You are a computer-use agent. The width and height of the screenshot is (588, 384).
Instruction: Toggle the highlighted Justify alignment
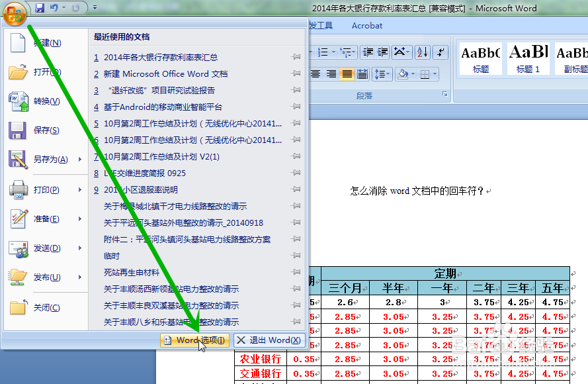point(346,73)
